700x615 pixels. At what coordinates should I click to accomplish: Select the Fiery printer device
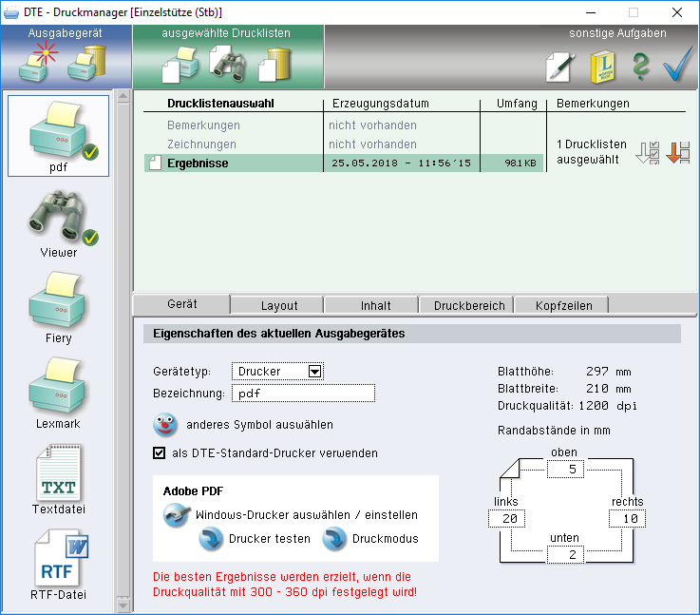point(58,306)
